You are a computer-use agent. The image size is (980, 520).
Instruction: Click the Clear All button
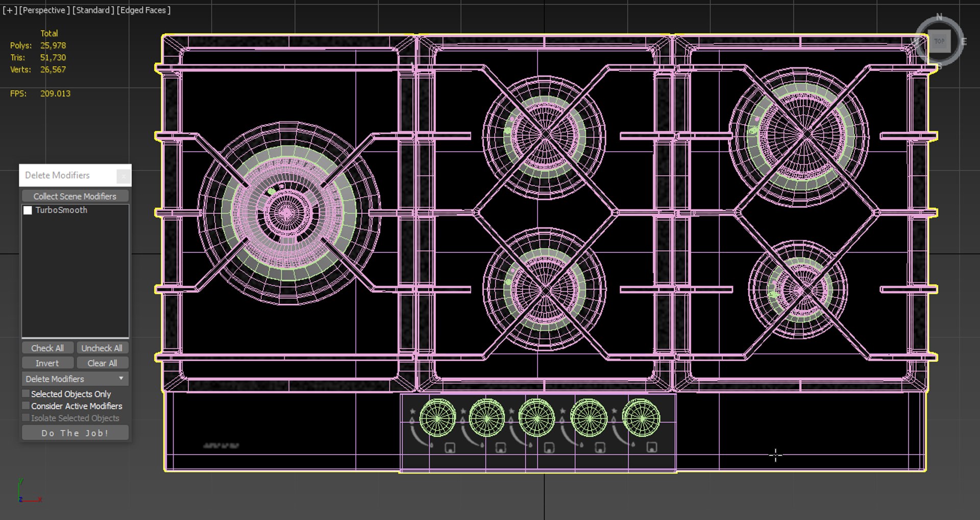(x=102, y=363)
